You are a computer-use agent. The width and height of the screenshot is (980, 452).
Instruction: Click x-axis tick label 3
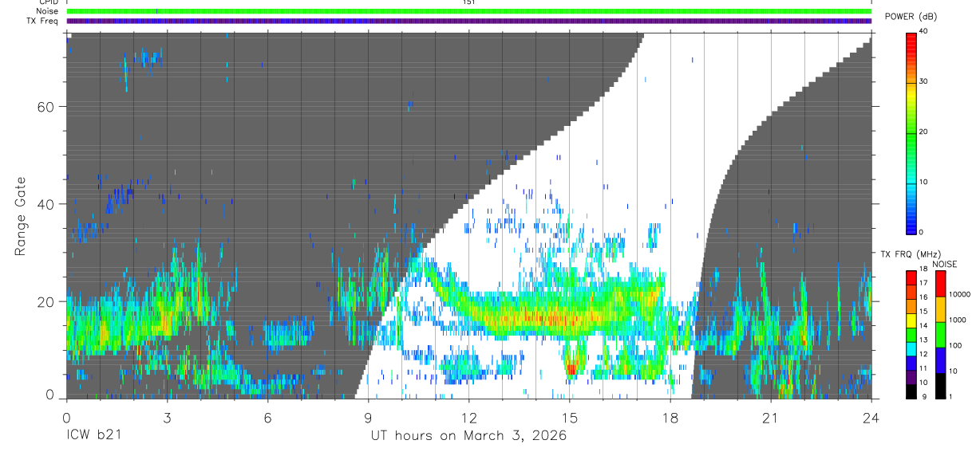pos(167,418)
